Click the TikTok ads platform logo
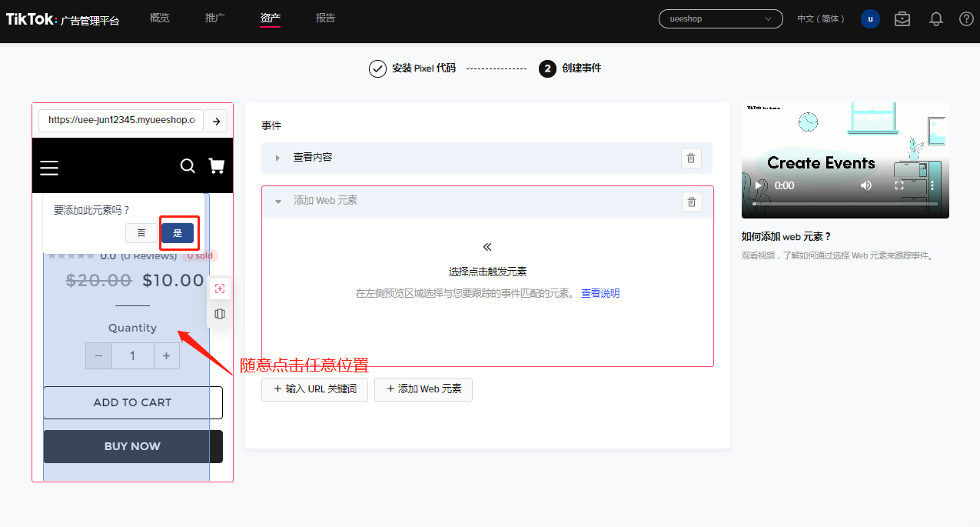980x527 pixels. pyautogui.click(x=63, y=20)
